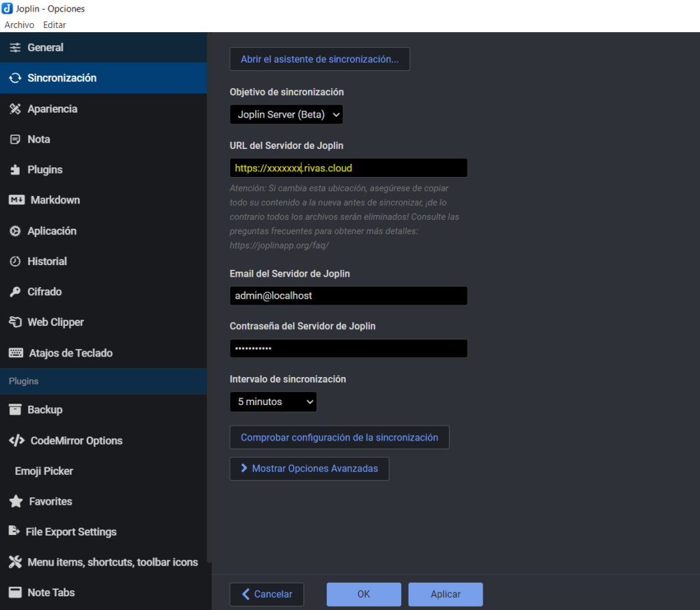Expand Mostrar Opciones Avanzadas
Screen dimensions: 700x610
[309, 469]
